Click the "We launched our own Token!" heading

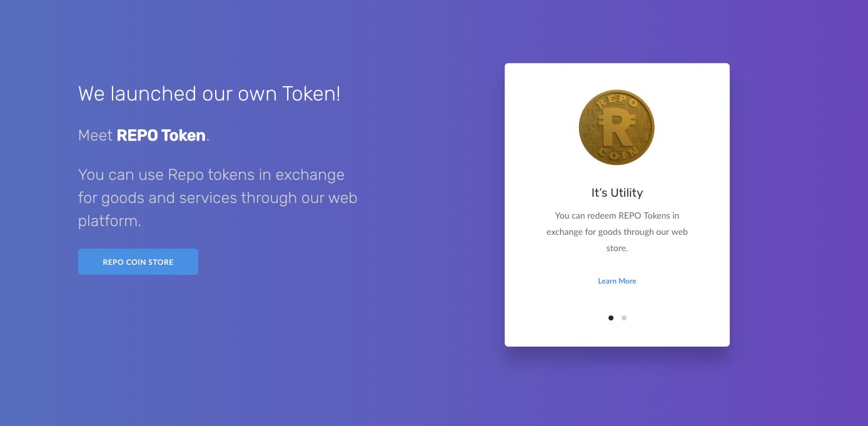coord(209,94)
